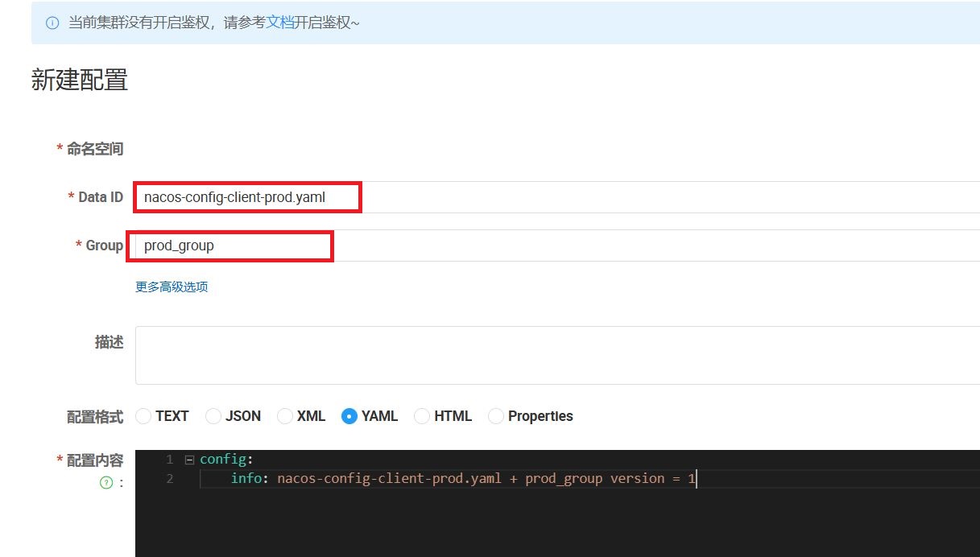The height and width of the screenshot is (557, 980).
Task: Select the YAML format radio button
Action: click(x=349, y=416)
